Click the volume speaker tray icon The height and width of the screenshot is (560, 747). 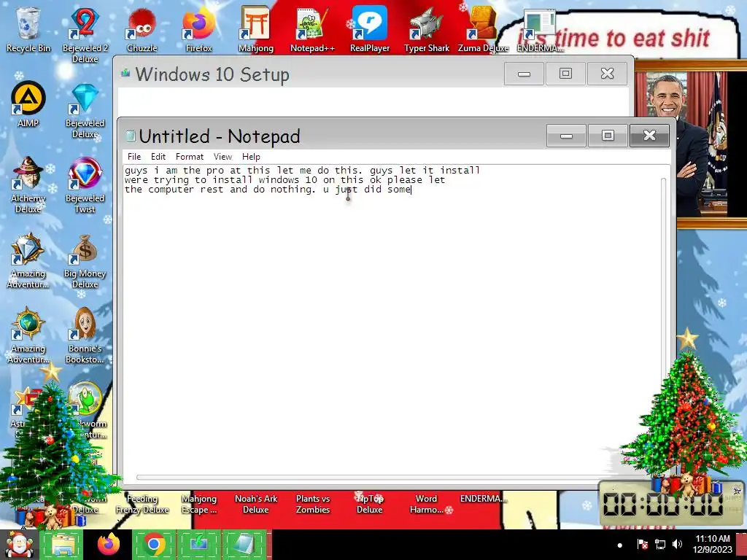(677, 544)
